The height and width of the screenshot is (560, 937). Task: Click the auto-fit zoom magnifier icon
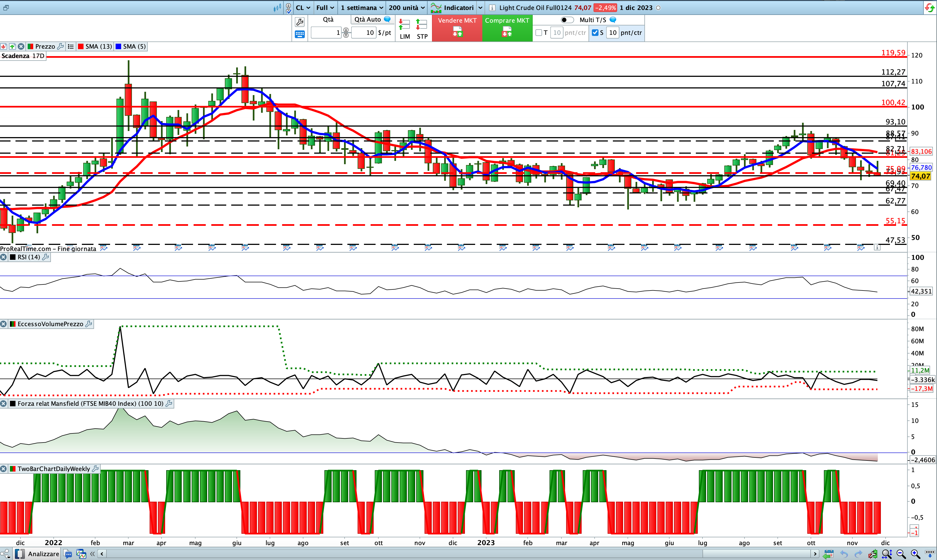click(x=887, y=554)
